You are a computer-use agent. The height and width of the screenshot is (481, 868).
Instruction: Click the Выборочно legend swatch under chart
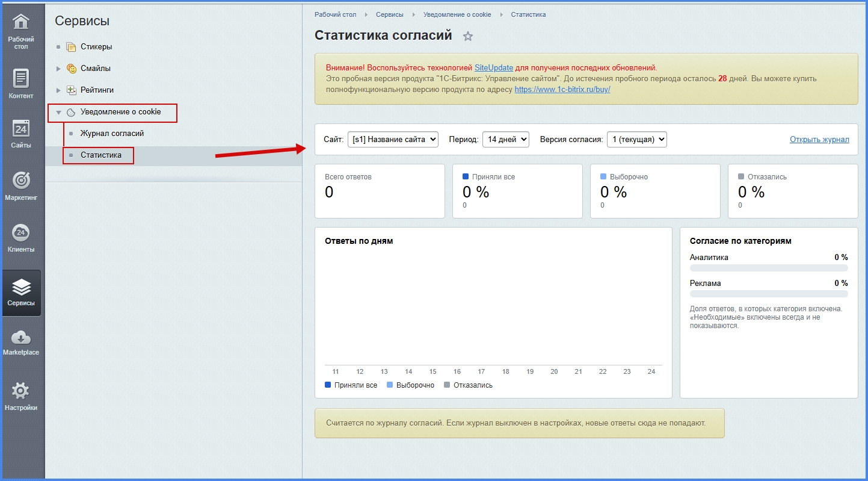coord(390,385)
